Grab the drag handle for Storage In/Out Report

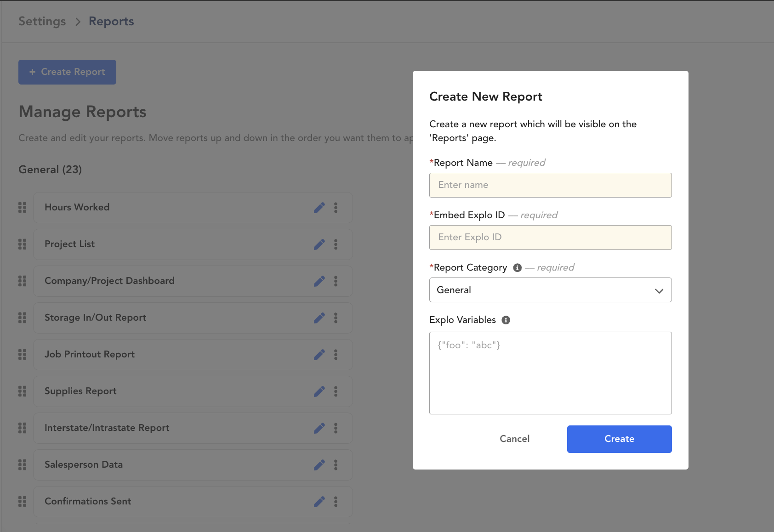[x=22, y=318]
